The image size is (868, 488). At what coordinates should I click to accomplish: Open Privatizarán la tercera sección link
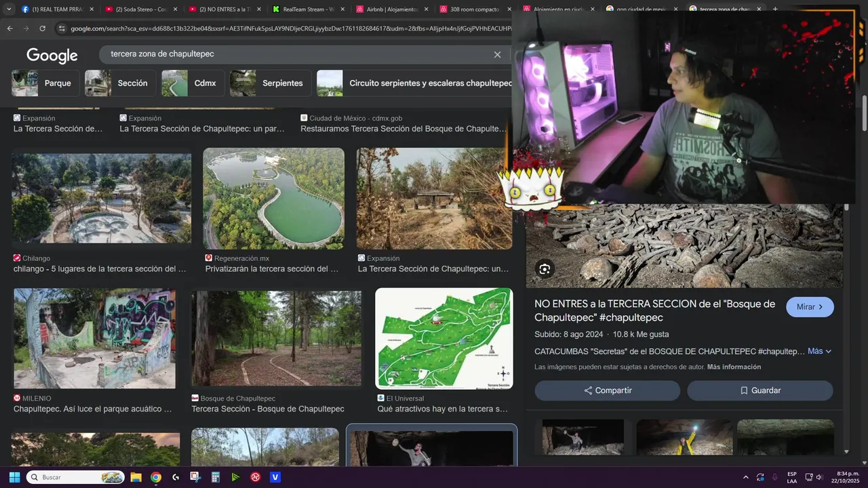(x=272, y=269)
